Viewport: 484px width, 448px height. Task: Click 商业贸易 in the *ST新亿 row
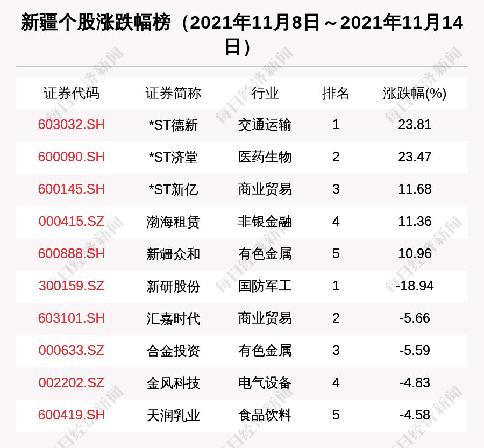(x=265, y=189)
